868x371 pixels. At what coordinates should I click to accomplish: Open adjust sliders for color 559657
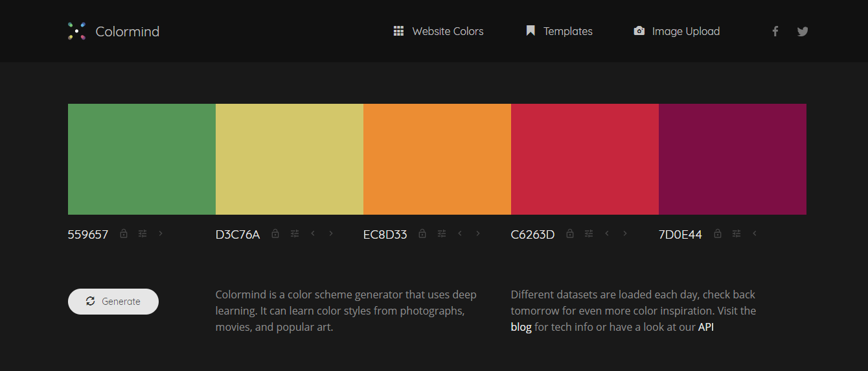coord(143,233)
